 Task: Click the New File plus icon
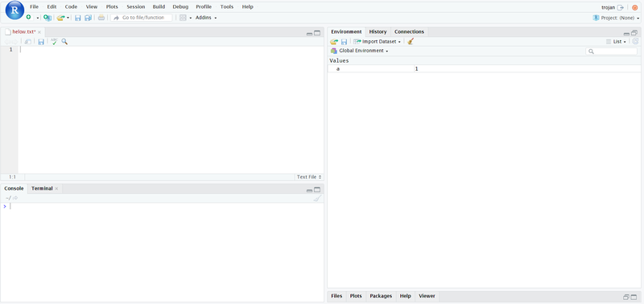28,18
